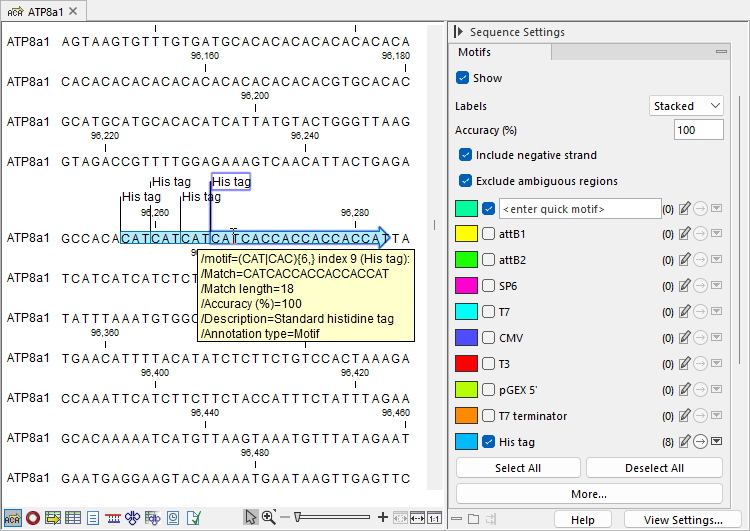This screenshot has width=750, height=531.
Task: Open the Labels Stacked dropdown
Action: 686,106
